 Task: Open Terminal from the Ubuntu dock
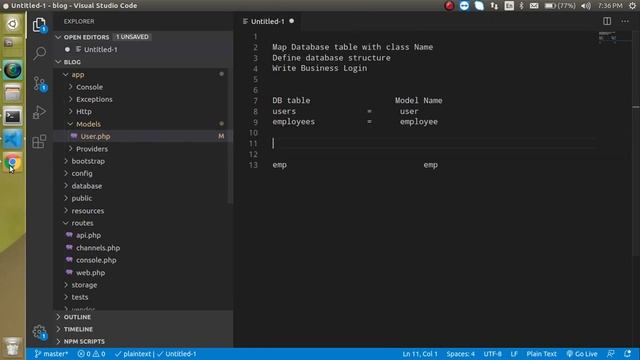click(x=13, y=117)
